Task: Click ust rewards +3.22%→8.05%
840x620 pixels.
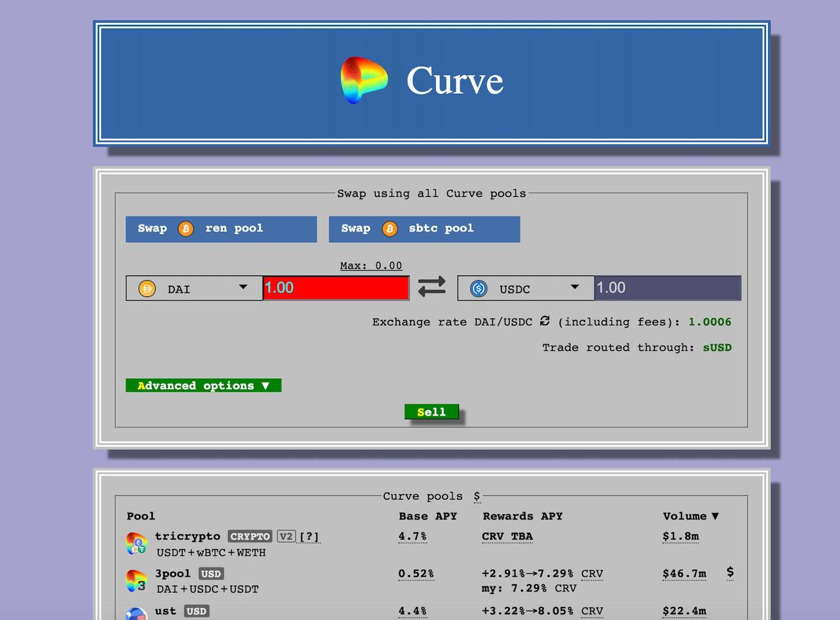Action: tap(527, 611)
